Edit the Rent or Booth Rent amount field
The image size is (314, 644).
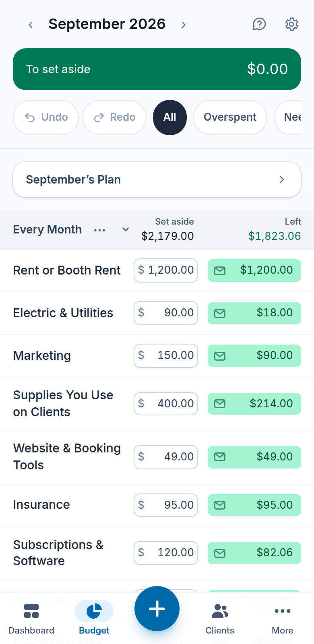166,270
